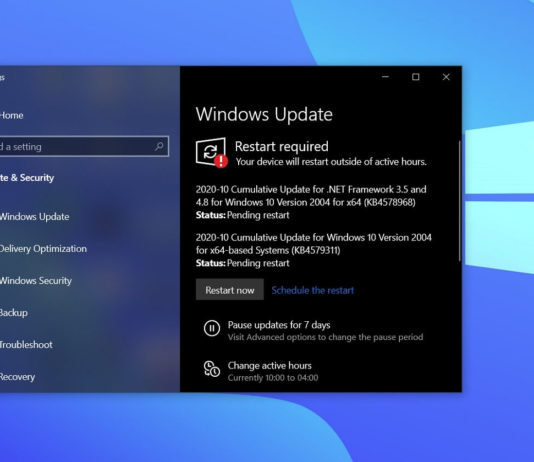
Task: Click 'Visit Advanced options to change' text
Action: [x=325, y=337]
